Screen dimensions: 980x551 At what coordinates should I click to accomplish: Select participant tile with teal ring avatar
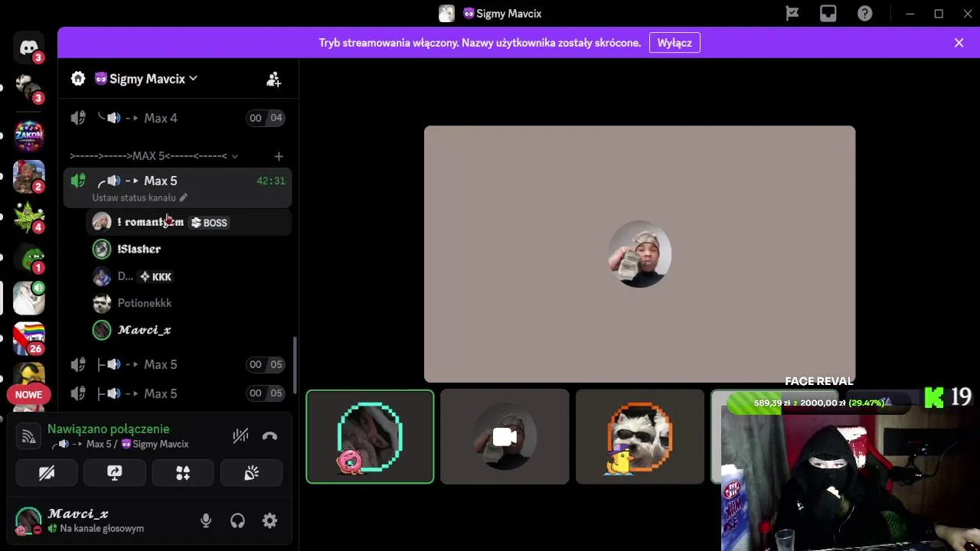coord(370,437)
